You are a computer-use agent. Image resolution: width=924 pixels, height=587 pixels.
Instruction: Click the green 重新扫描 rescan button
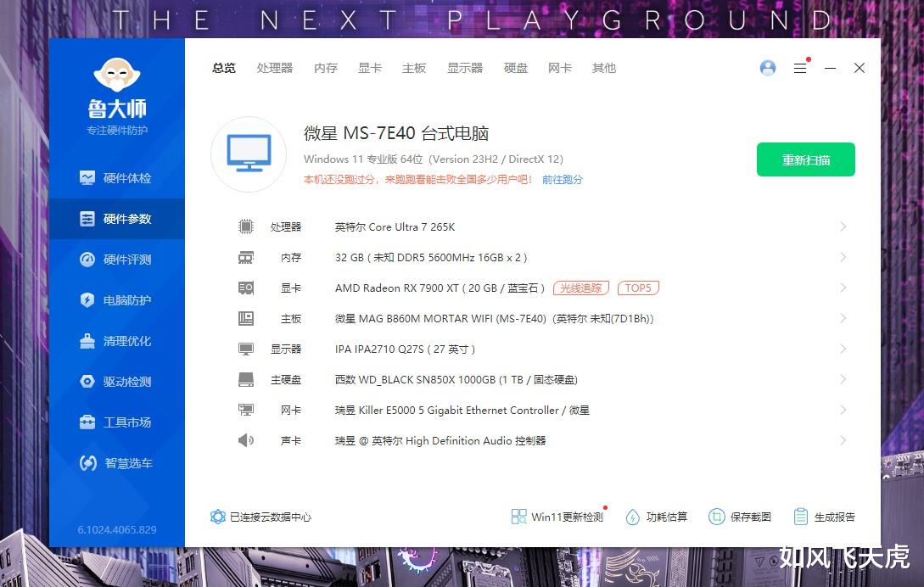tap(805, 159)
